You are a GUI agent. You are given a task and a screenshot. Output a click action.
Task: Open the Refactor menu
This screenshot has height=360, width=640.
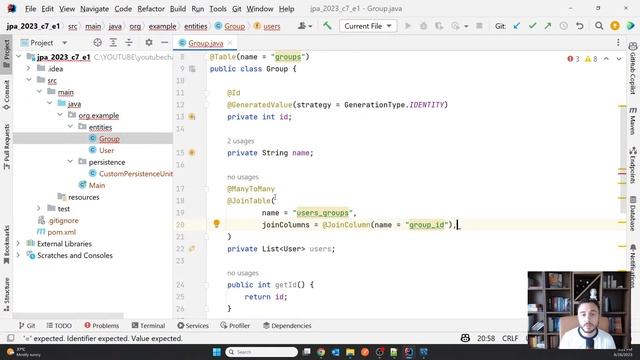151,9
